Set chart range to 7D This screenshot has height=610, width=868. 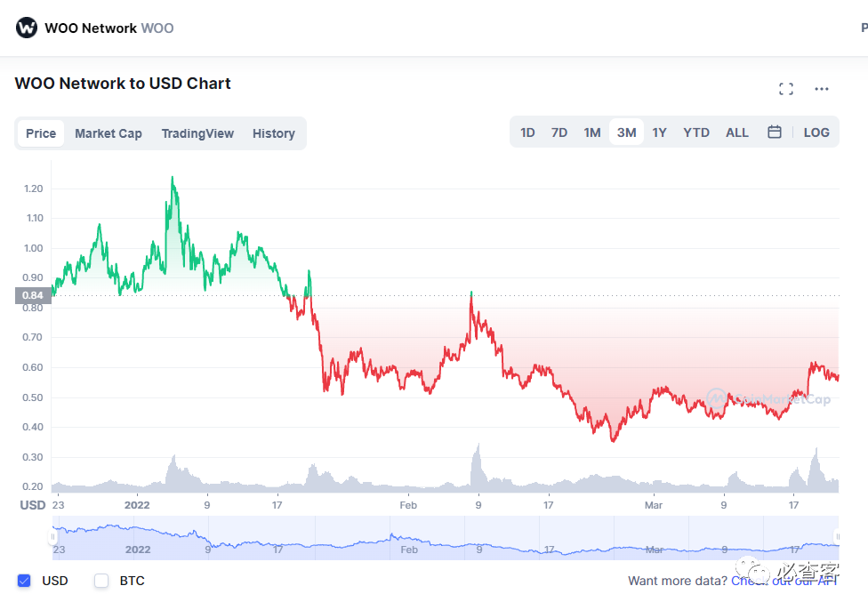559,132
